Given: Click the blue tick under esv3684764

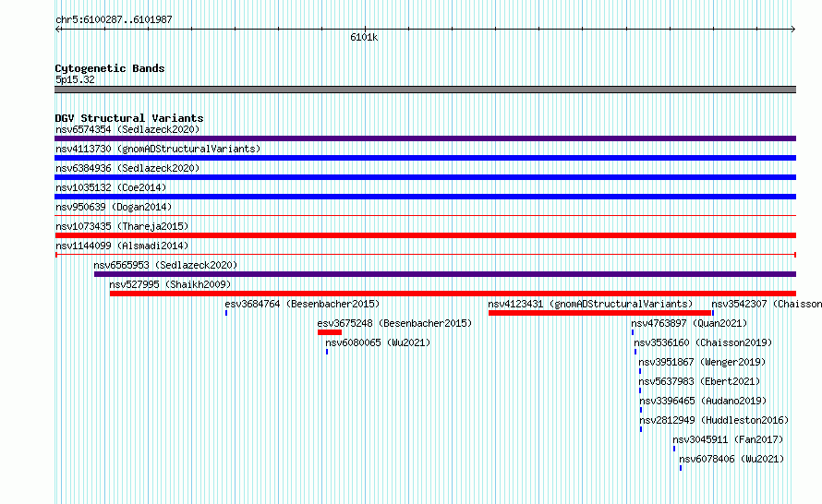Looking at the screenshot, I should [x=226, y=313].
